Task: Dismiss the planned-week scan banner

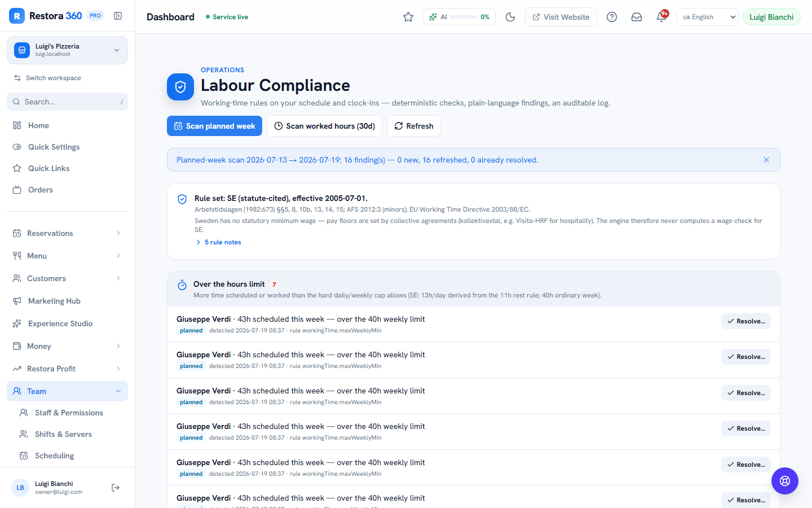Action: coord(766,160)
